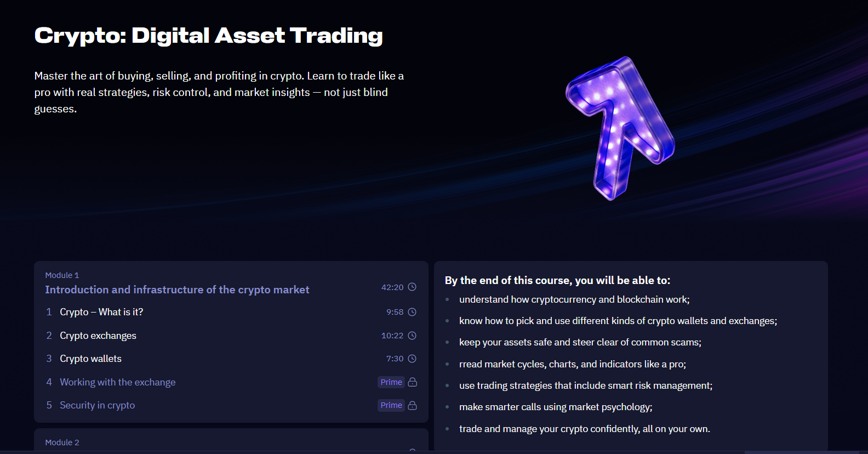Open the Crypto wallets lesson
This screenshot has width=868, height=454.
click(91, 359)
